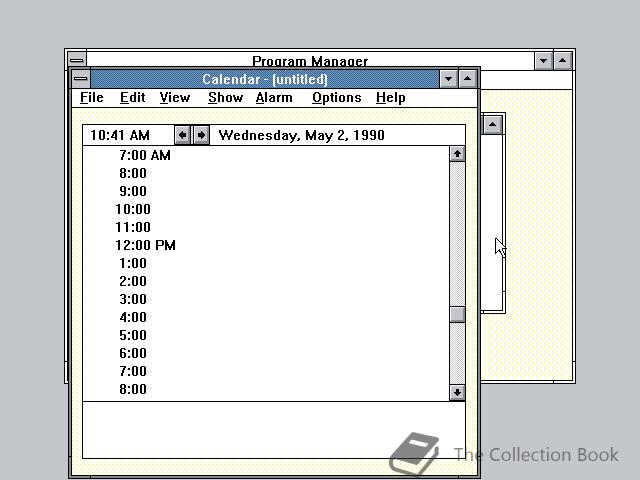
Task: Select the 7:00 AM appointment line
Action: pyautogui.click(x=266, y=155)
